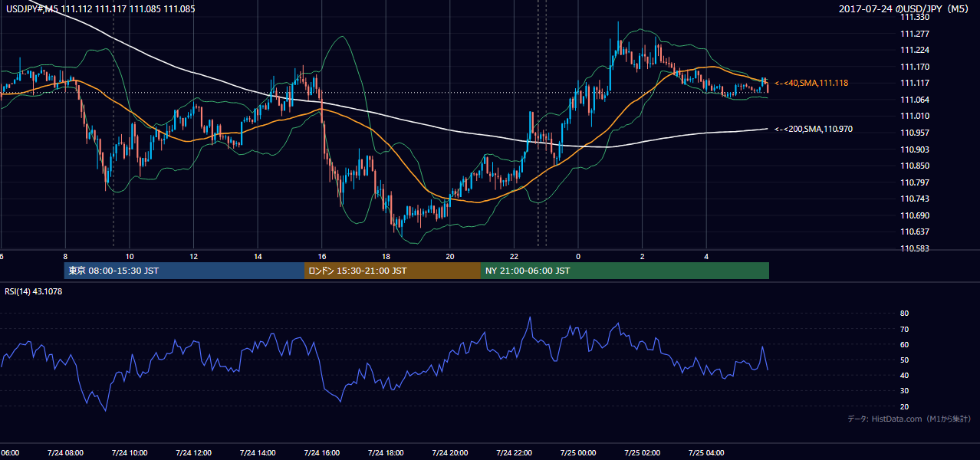Click hour label 16 under the price chart
This screenshot has height=460, width=980.
point(322,256)
